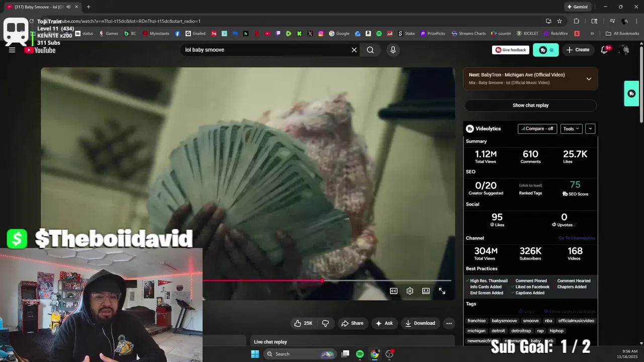Open the Give feedback button

pyautogui.click(x=511, y=50)
